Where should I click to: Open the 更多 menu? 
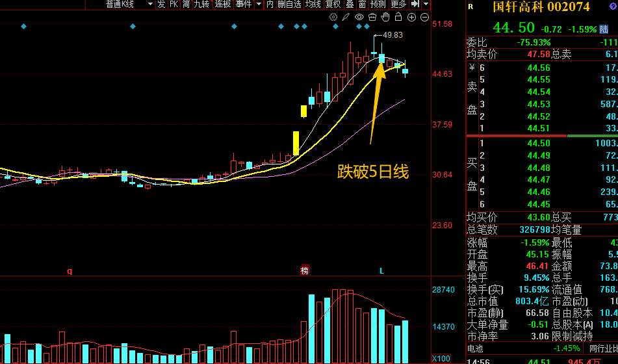pos(398,4)
